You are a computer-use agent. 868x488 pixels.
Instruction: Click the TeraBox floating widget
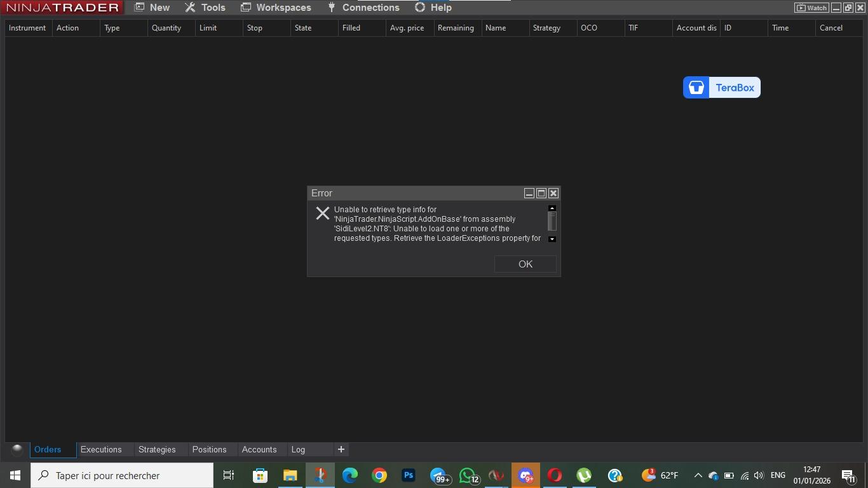click(x=721, y=88)
